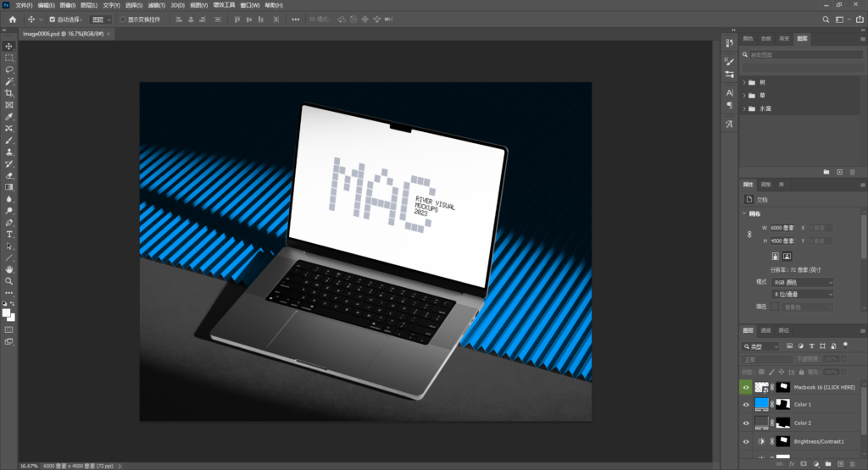Select the Eraser tool

point(8,176)
